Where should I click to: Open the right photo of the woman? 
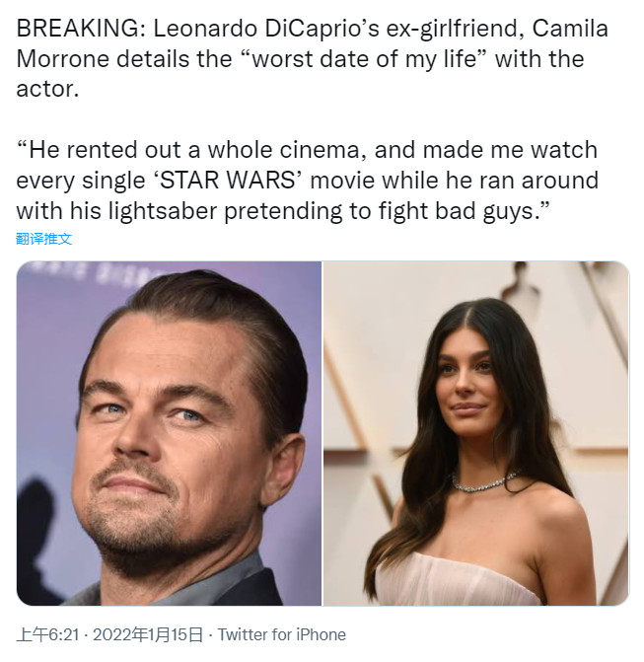point(475,433)
